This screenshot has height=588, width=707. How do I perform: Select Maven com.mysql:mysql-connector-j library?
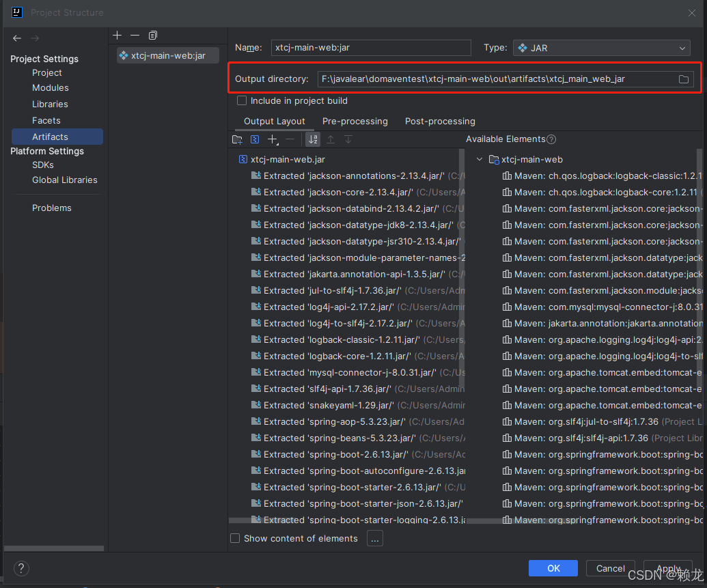602,307
